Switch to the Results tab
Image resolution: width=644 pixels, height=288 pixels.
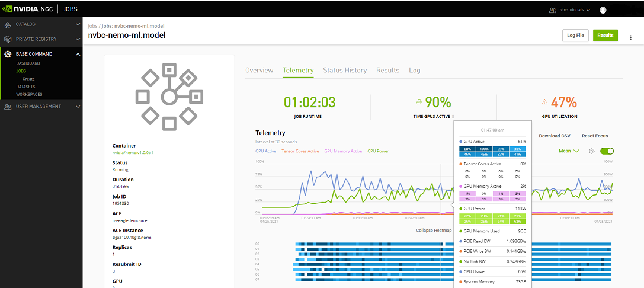tap(387, 71)
